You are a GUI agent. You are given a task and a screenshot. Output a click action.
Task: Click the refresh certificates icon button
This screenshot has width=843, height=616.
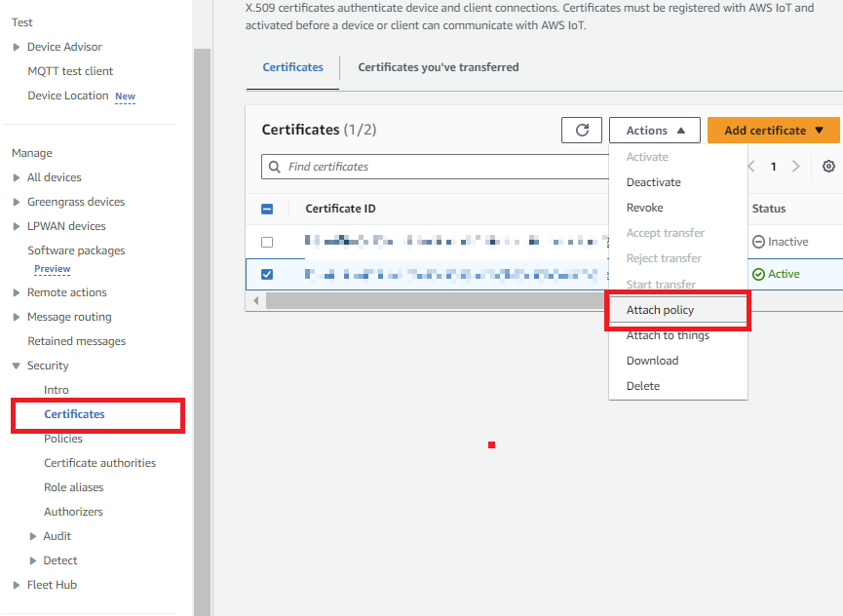(582, 131)
